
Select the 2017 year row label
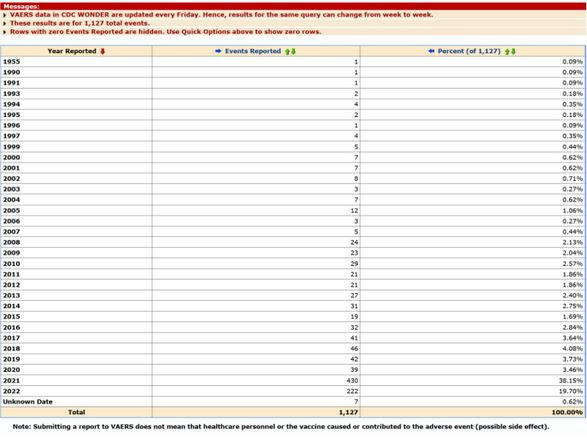(x=12, y=338)
